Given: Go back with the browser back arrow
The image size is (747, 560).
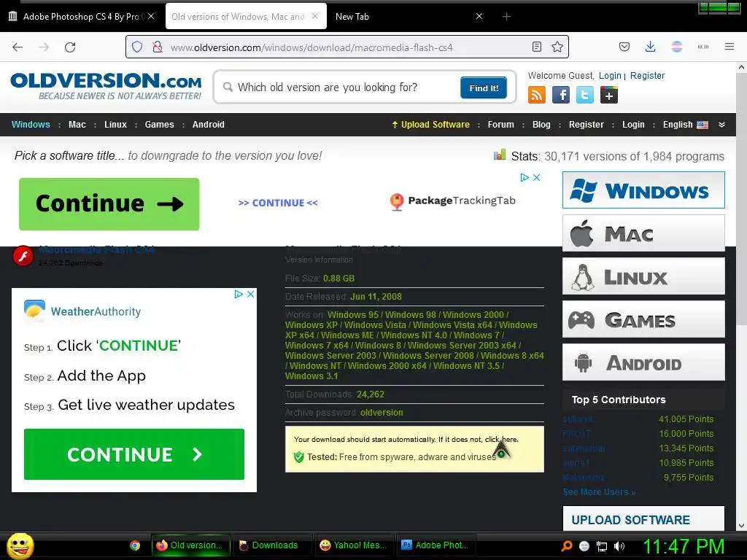Looking at the screenshot, I should 18,47.
